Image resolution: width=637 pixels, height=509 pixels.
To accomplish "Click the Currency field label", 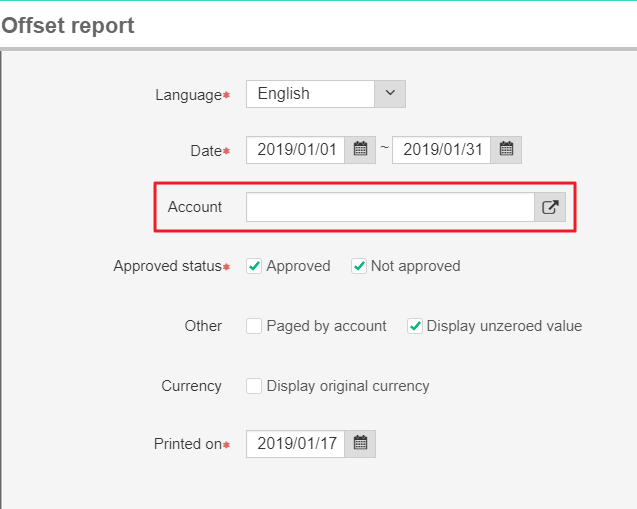I will pos(192,386).
